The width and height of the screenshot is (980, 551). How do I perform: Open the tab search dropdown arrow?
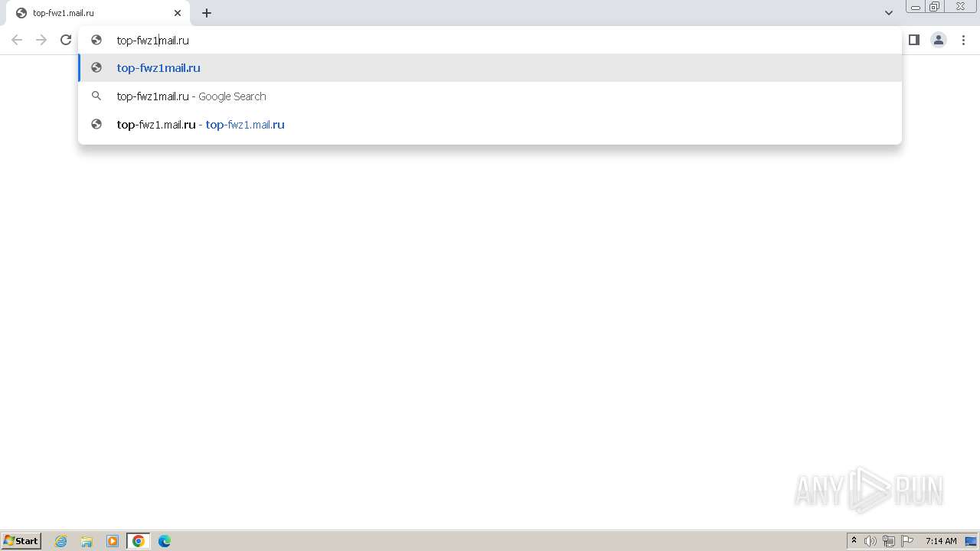point(889,13)
